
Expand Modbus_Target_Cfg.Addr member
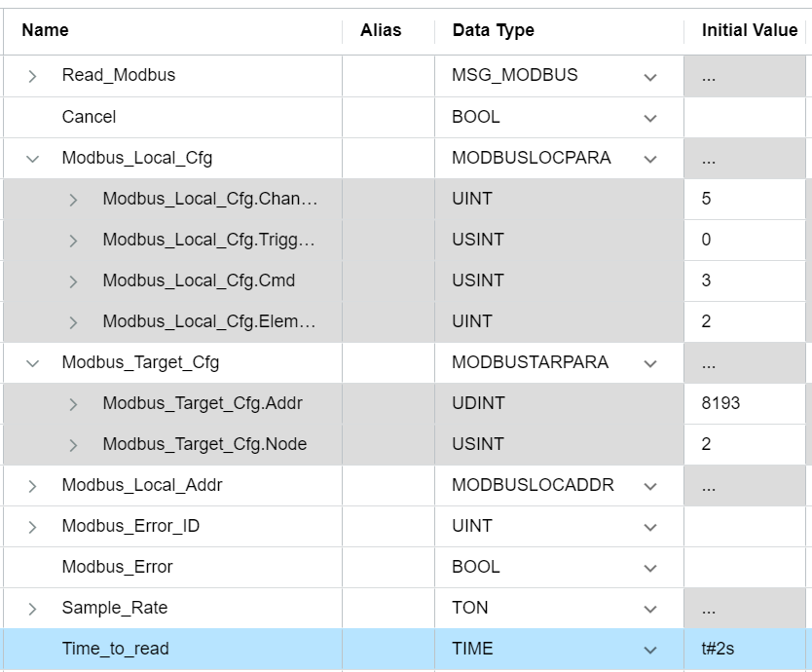pyautogui.click(x=73, y=404)
